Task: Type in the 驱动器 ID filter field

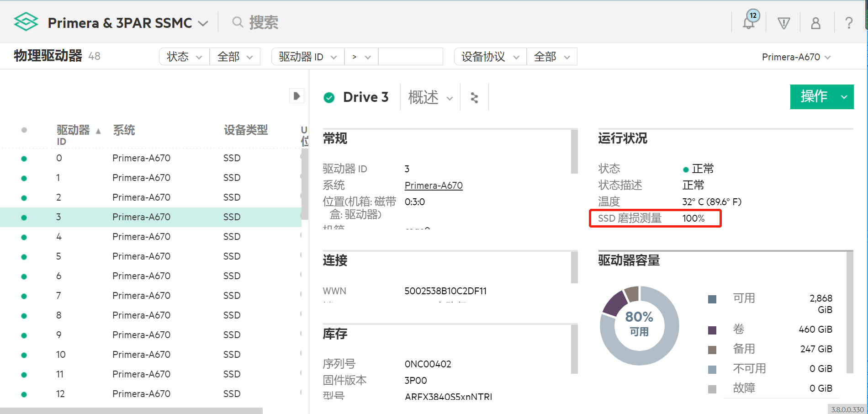Action: 410,57
